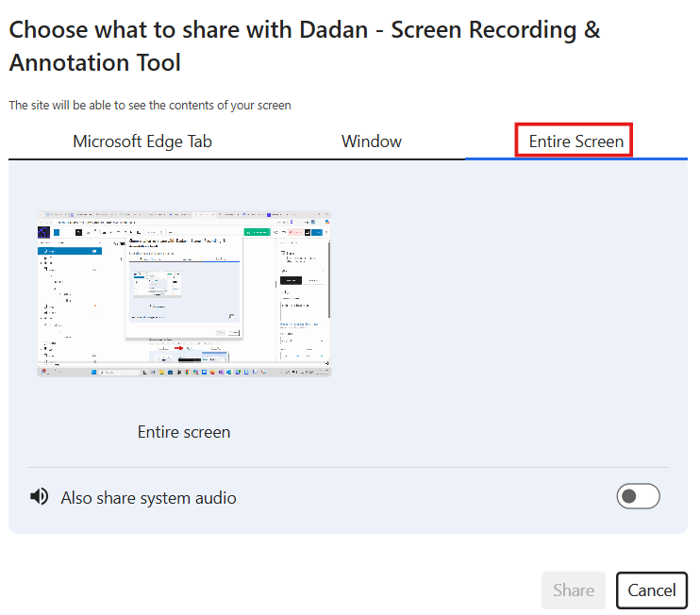This screenshot has width=700, height=615.
Task: Click the right panel scrollbar in the preview
Action: pyautogui.click(x=328, y=283)
